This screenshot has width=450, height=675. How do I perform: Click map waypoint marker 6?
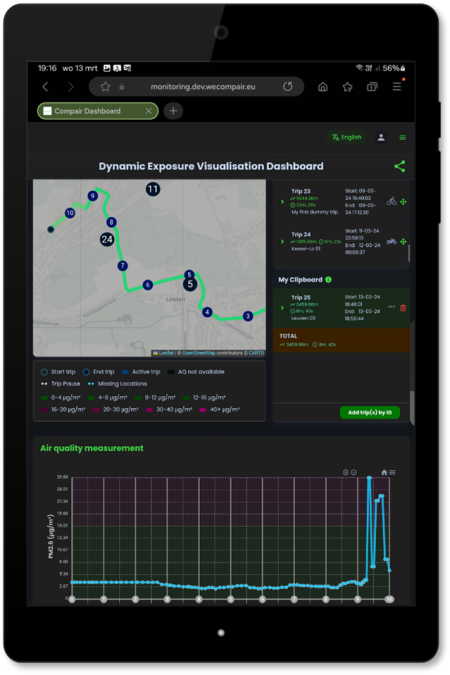[x=148, y=285]
